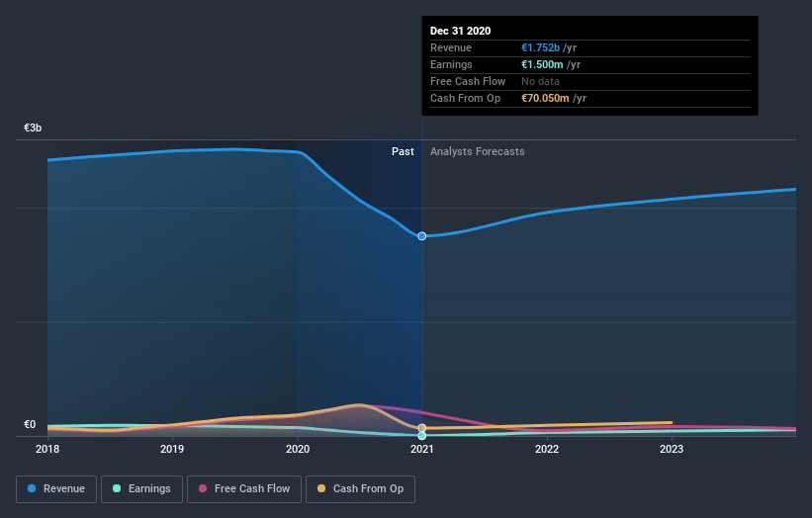Click the 2018 axis label
The width and height of the screenshot is (812, 518).
[47, 449]
